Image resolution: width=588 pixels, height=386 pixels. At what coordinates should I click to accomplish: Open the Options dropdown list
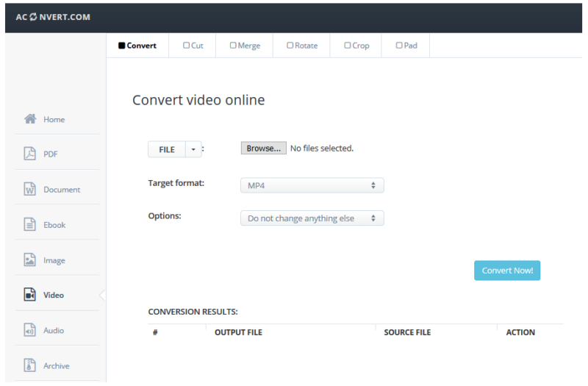coord(312,218)
